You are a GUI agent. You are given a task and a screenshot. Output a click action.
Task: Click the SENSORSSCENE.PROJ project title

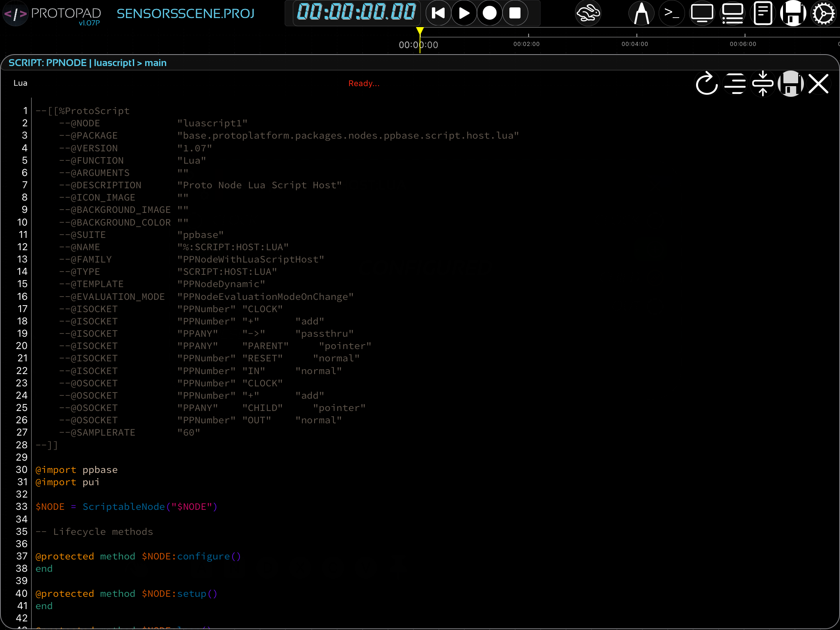tap(185, 14)
